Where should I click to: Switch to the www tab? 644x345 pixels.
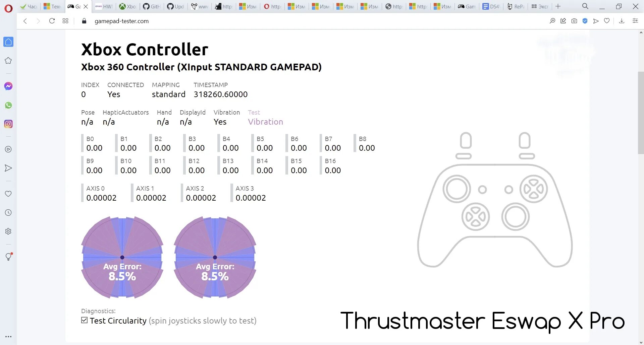(x=200, y=6)
